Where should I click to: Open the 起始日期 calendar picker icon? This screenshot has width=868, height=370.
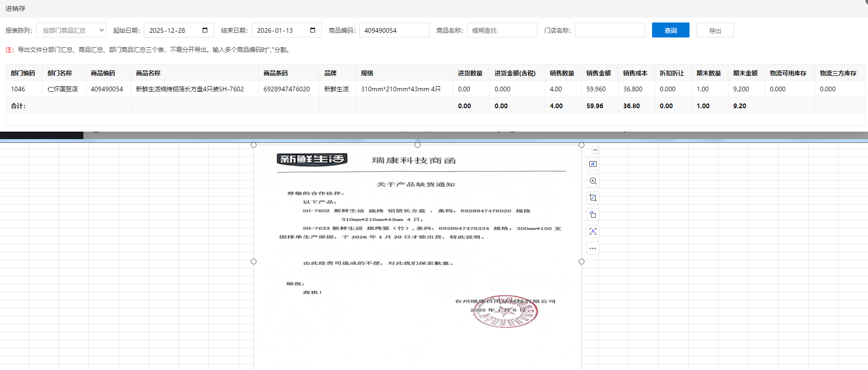(205, 30)
